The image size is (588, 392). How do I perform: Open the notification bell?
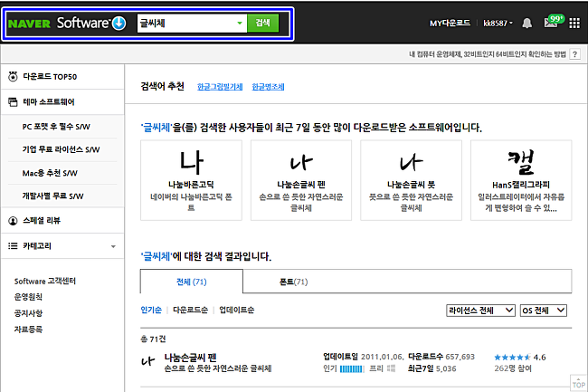526,24
